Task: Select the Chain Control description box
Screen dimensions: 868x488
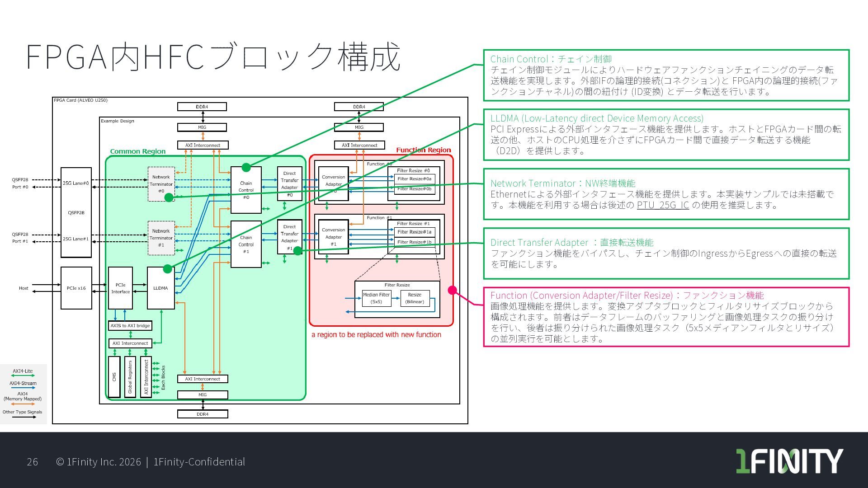Action: coord(666,75)
